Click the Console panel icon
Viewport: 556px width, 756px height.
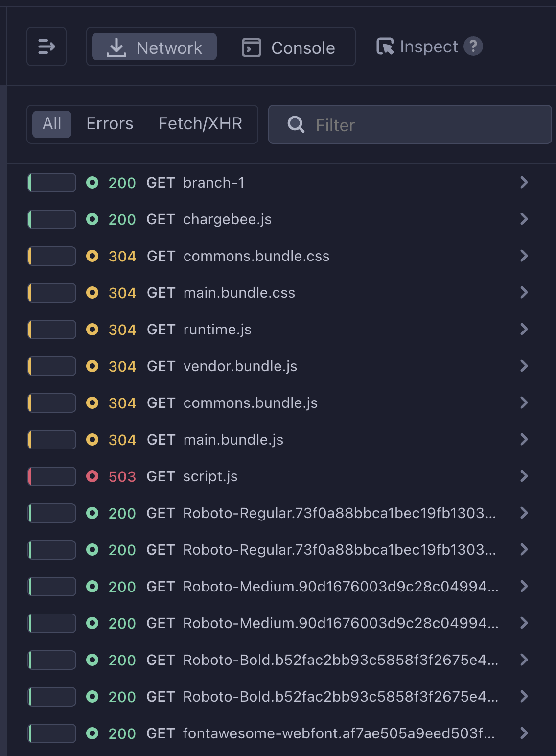click(x=251, y=47)
